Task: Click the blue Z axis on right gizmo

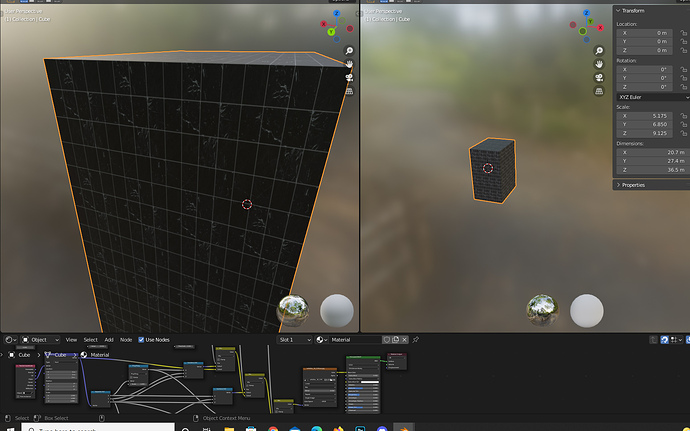Action: tap(586, 13)
